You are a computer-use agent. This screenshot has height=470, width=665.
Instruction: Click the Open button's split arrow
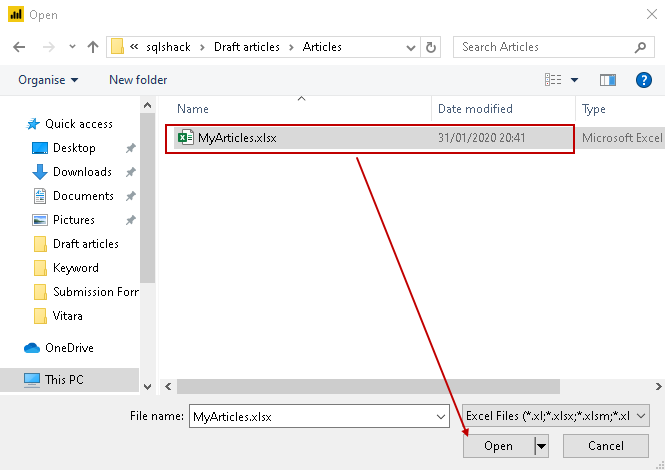pos(541,446)
